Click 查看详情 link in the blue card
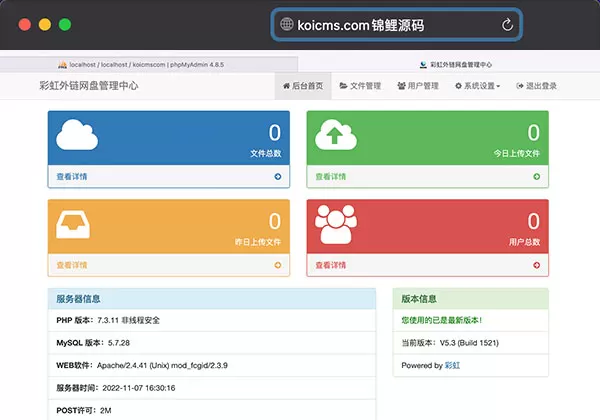The image size is (600, 420). pos(71,177)
